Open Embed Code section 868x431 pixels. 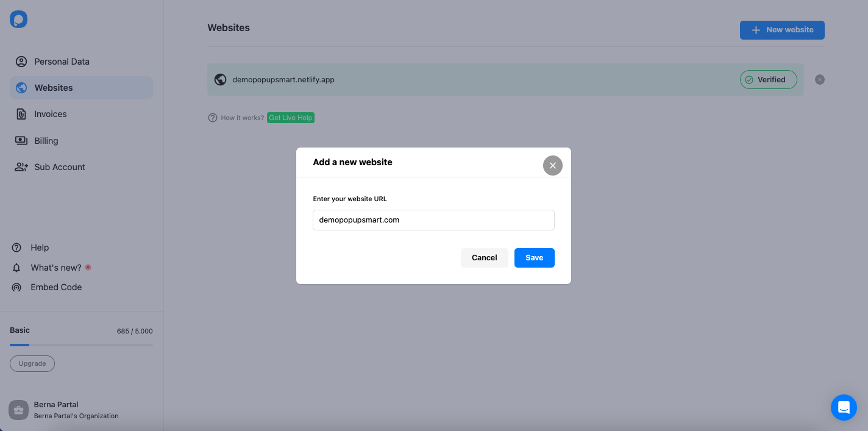(x=47, y=287)
